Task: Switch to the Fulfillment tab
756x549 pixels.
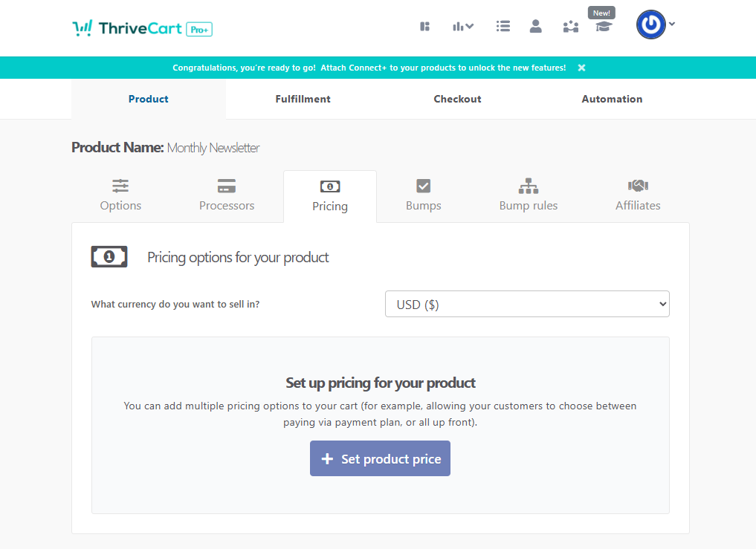Action: point(303,99)
